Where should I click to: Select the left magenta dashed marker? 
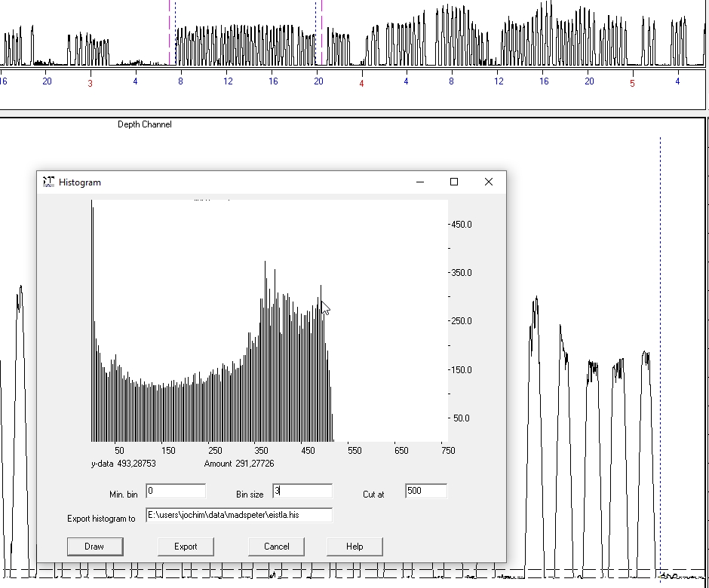click(x=170, y=34)
